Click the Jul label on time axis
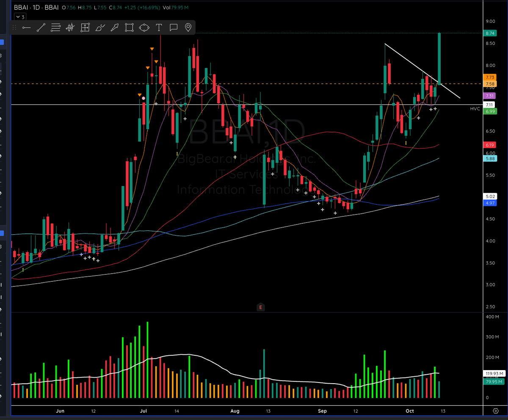 point(144,411)
